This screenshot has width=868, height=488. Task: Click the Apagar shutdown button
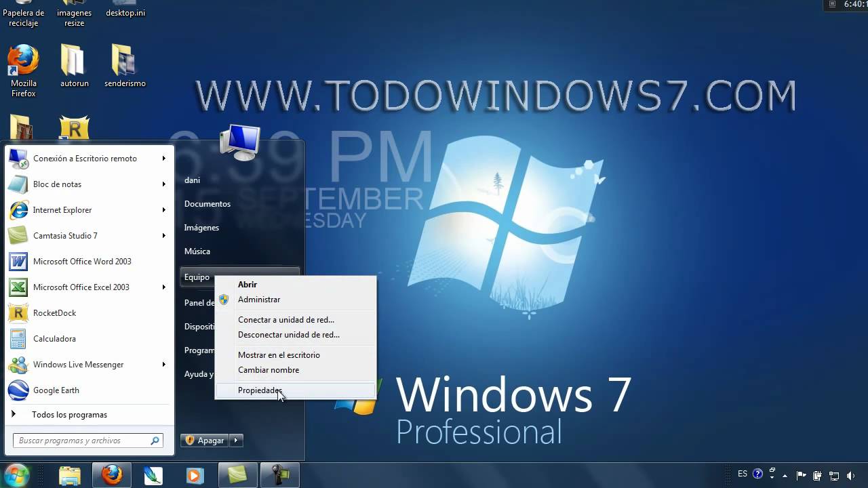[x=205, y=441]
